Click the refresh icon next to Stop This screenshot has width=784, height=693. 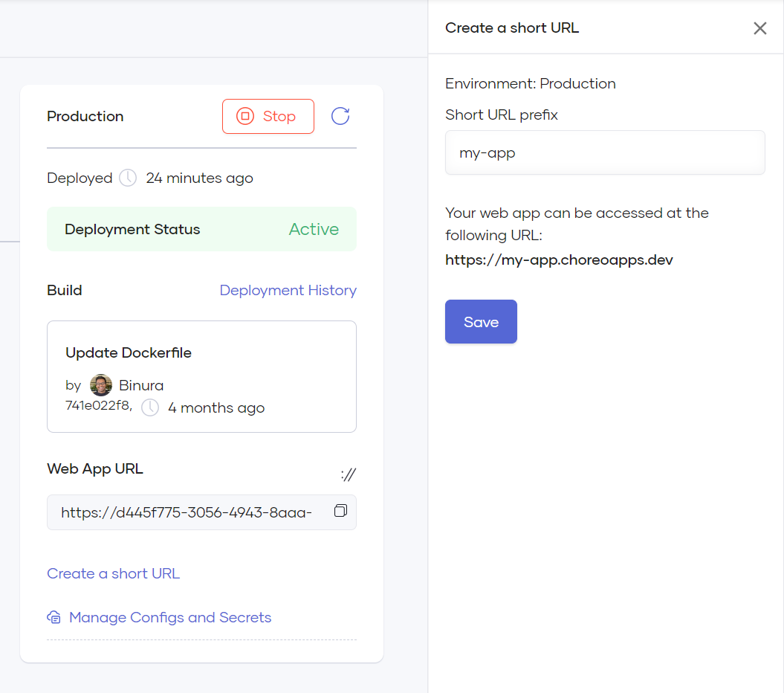click(340, 116)
